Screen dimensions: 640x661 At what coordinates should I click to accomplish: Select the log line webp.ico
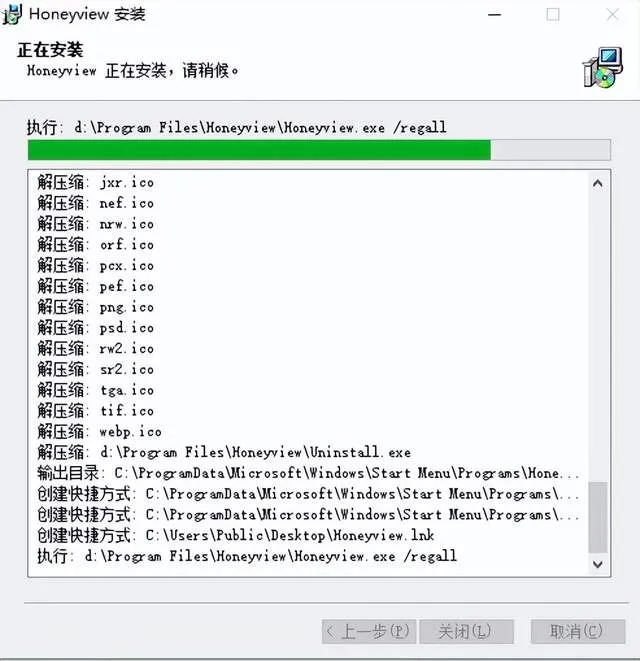pyautogui.click(x=99, y=431)
